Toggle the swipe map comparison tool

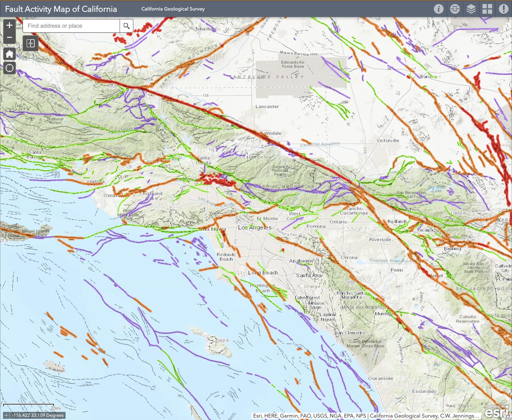30,43
